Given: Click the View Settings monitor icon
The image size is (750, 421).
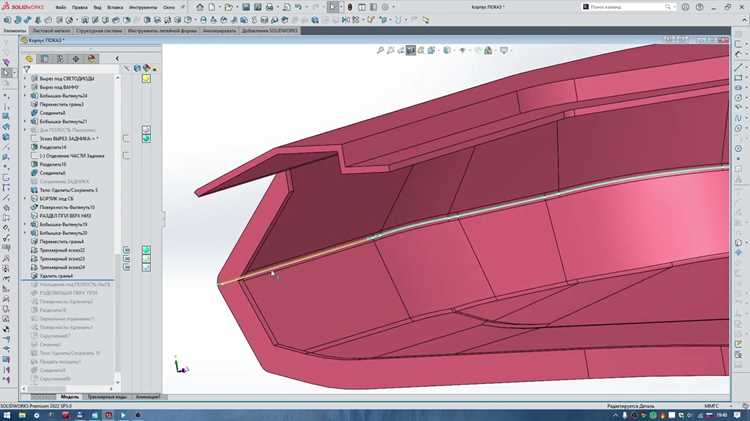Looking at the screenshot, I should click(x=504, y=50).
